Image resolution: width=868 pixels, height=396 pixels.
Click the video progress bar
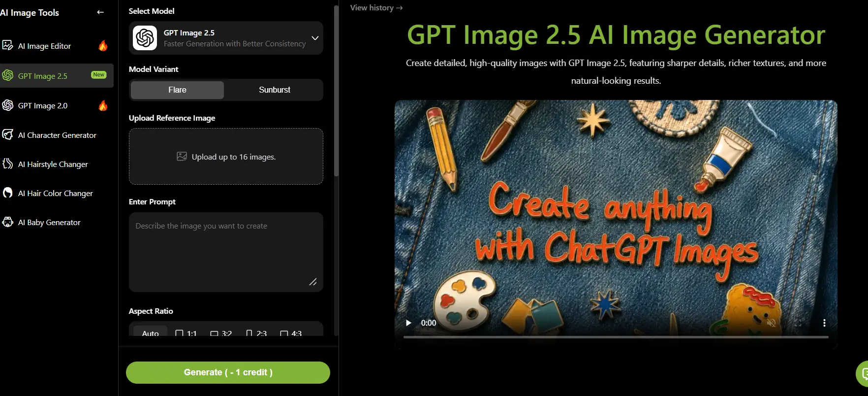pos(616,337)
